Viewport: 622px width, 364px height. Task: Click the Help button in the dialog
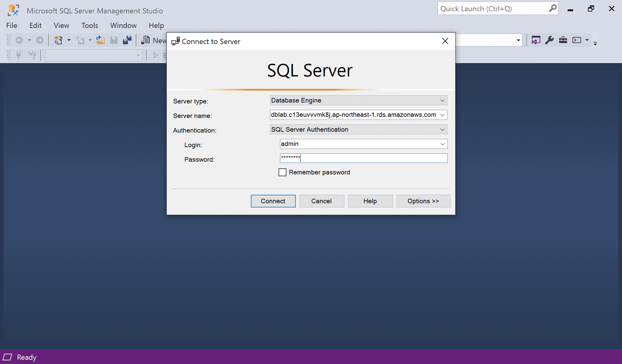(x=370, y=201)
